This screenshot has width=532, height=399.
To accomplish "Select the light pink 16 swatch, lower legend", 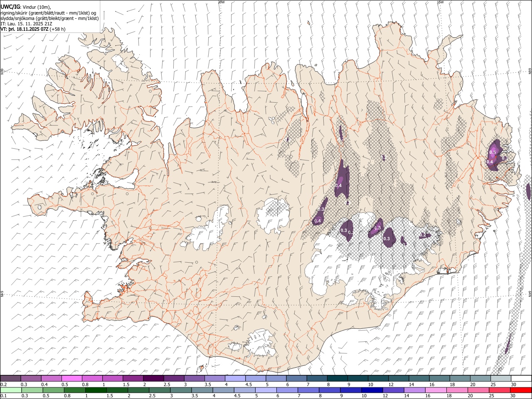I will pos(436,390).
